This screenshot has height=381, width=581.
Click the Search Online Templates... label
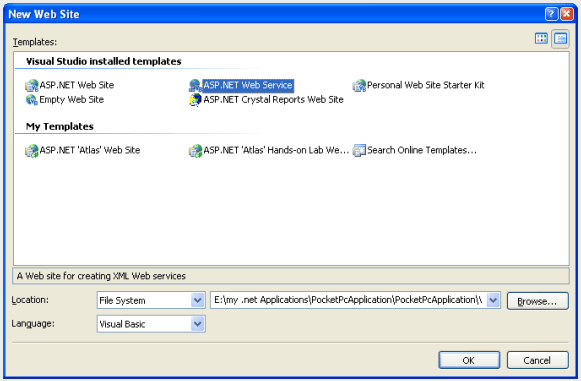tap(422, 150)
